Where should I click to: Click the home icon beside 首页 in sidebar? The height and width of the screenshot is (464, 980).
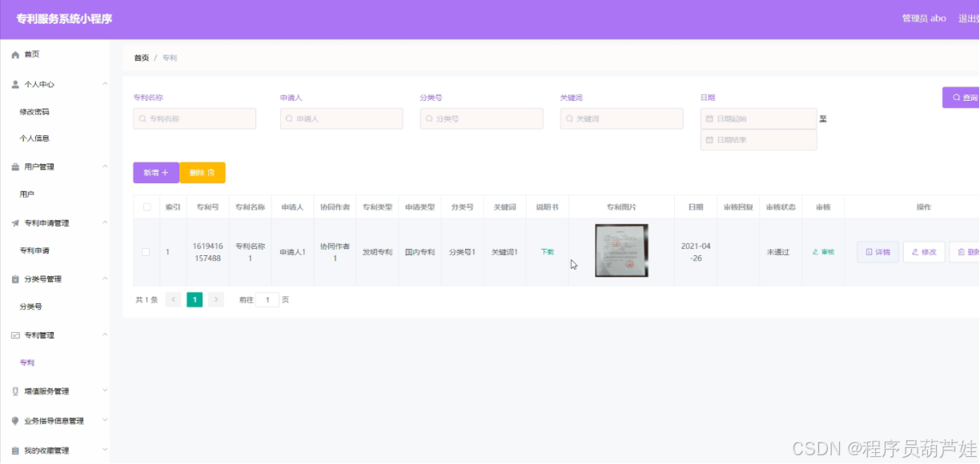15,54
